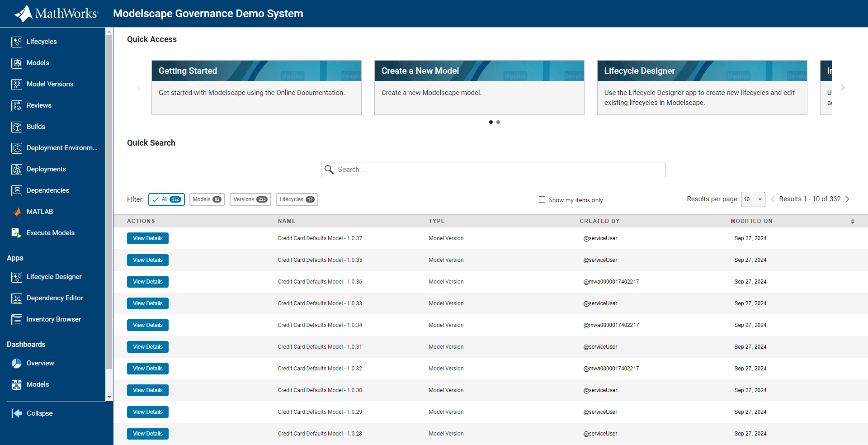868x445 pixels.
Task: Click the Reviews sidebar icon
Action: point(17,105)
